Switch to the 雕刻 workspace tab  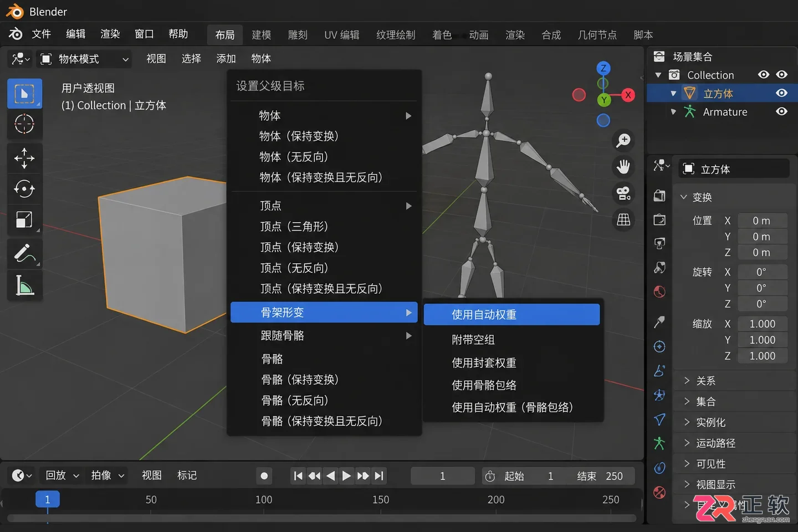[x=298, y=35]
